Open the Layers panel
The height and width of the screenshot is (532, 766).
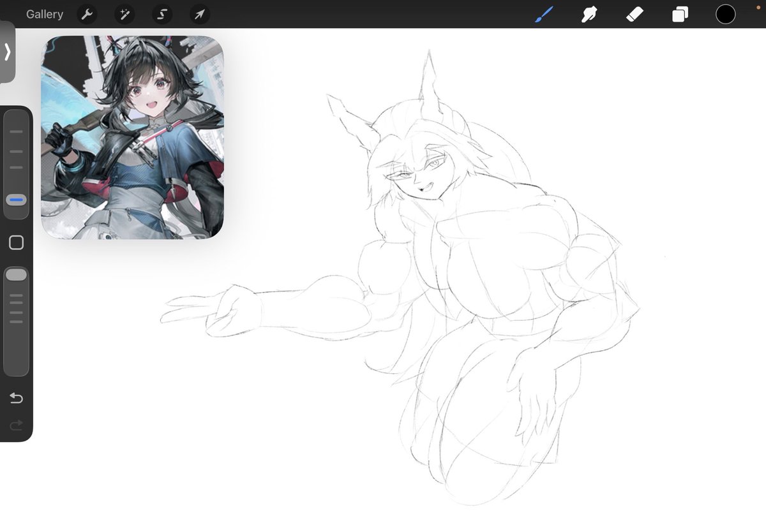pyautogui.click(x=680, y=14)
